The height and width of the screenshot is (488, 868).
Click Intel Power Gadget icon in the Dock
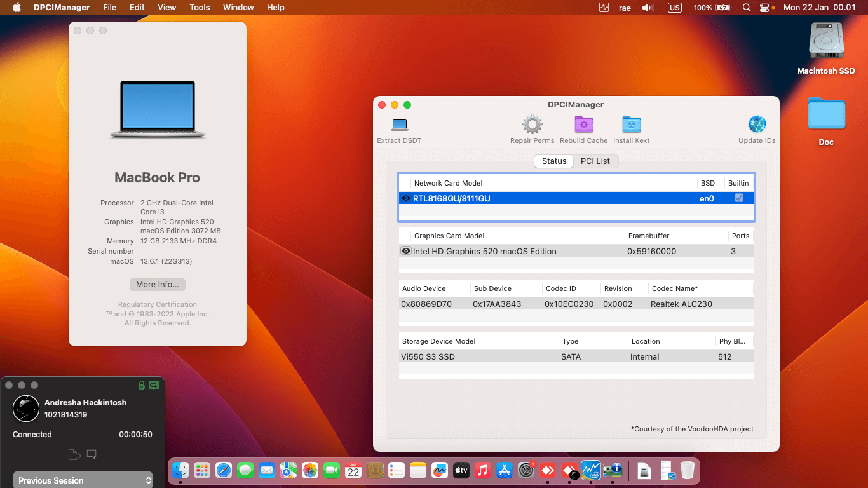tap(591, 470)
